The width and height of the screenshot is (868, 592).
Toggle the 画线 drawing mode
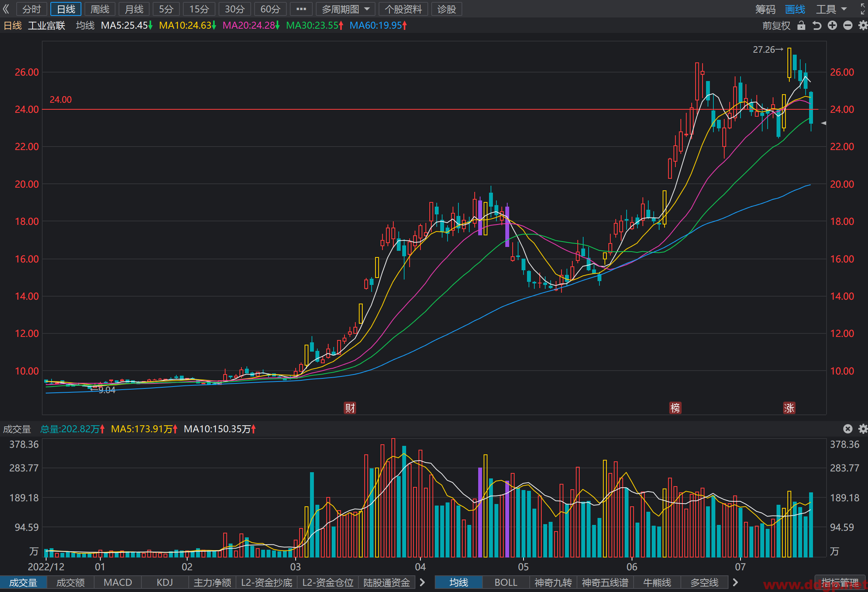(795, 9)
